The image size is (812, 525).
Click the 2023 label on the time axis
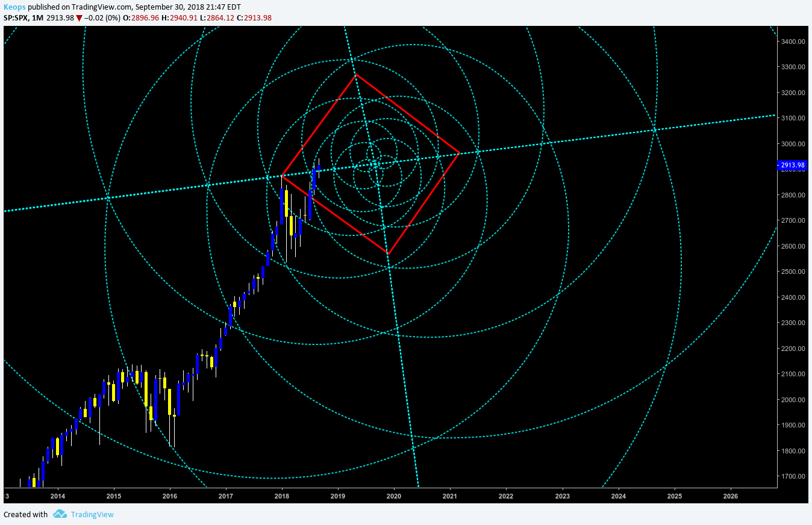[x=563, y=497]
